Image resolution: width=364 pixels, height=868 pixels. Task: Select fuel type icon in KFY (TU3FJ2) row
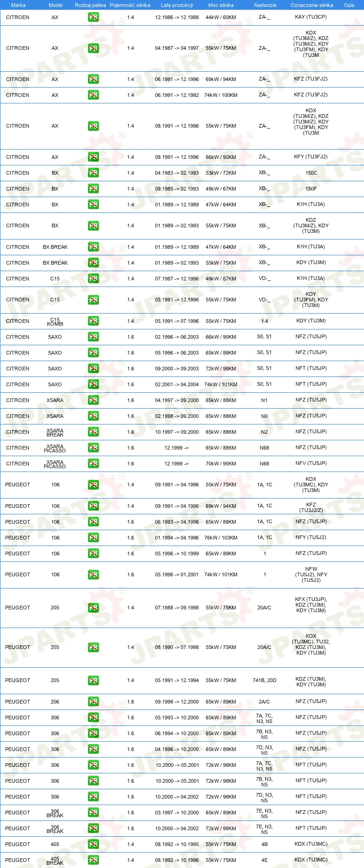[x=93, y=157]
